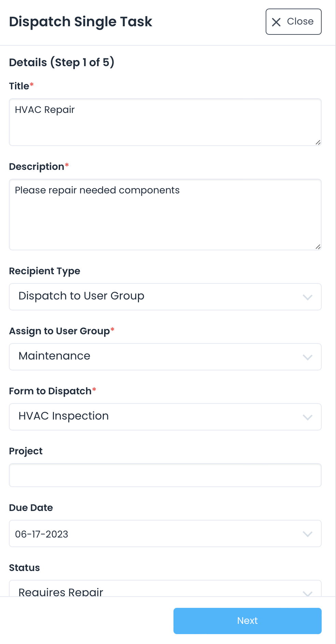The height and width of the screenshot is (644, 336).
Task: Grab the Title box resize handle
Action: [318, 142]
